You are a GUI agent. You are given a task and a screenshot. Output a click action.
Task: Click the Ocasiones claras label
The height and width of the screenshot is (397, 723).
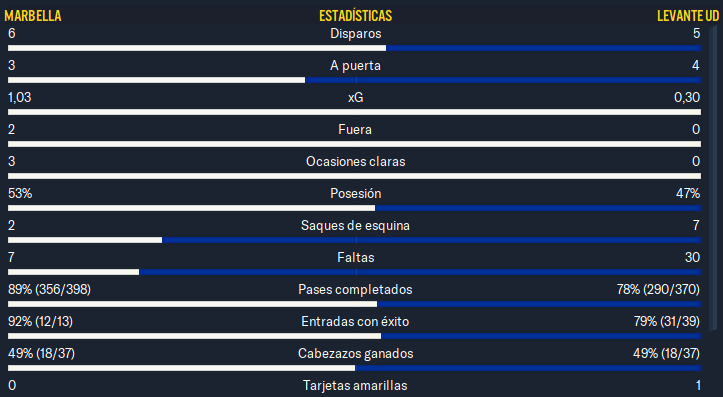[356, 161]
